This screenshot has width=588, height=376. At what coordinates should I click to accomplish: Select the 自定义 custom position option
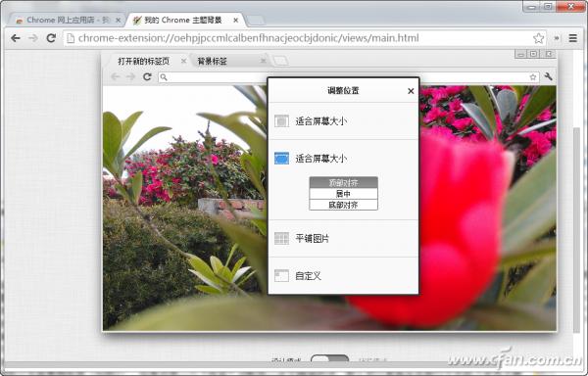(343, 276)
